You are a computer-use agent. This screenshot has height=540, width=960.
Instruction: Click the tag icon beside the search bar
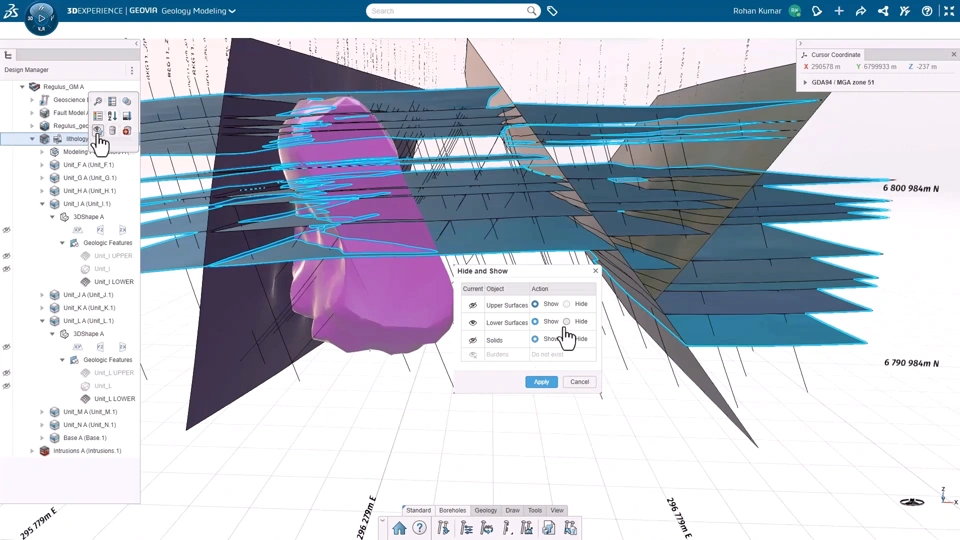[x=552, y=11]
